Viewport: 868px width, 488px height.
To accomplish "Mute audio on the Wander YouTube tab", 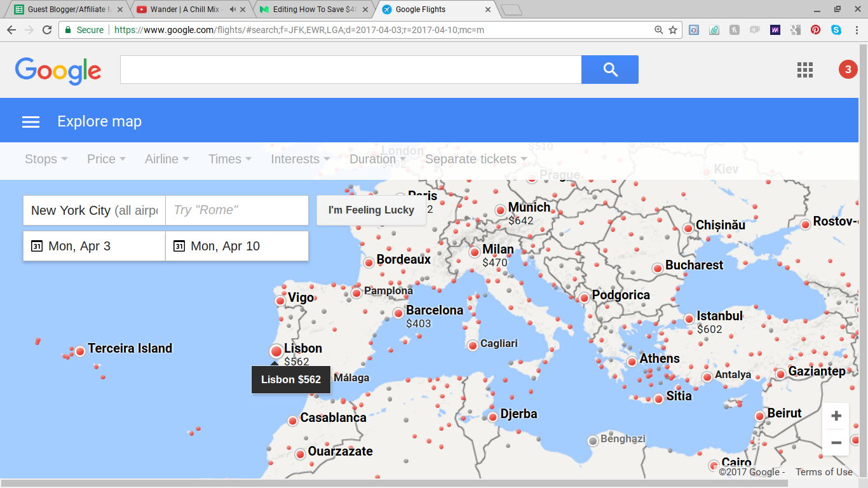I will tap(233, 10).
